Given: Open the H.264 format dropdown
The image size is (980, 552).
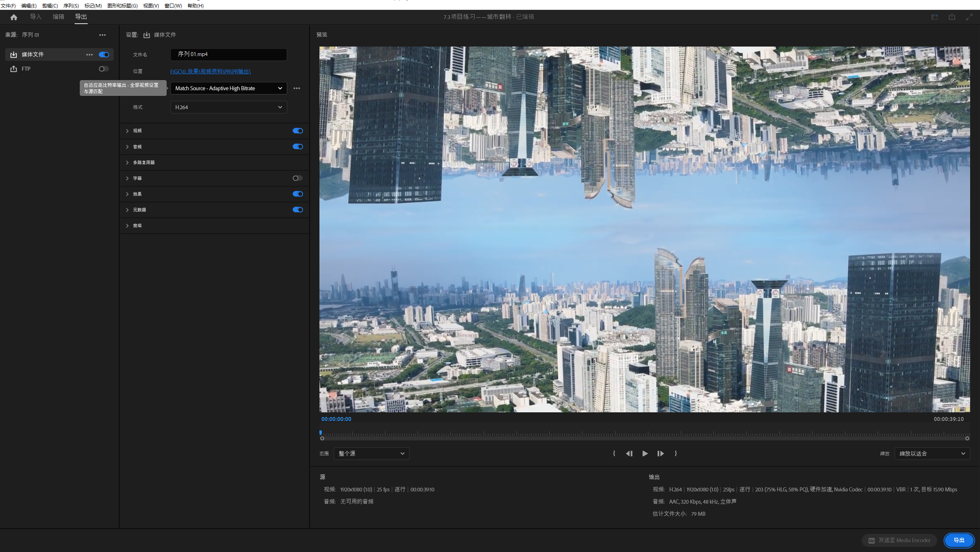Looking at the screenshot, I should click(229, 107).
